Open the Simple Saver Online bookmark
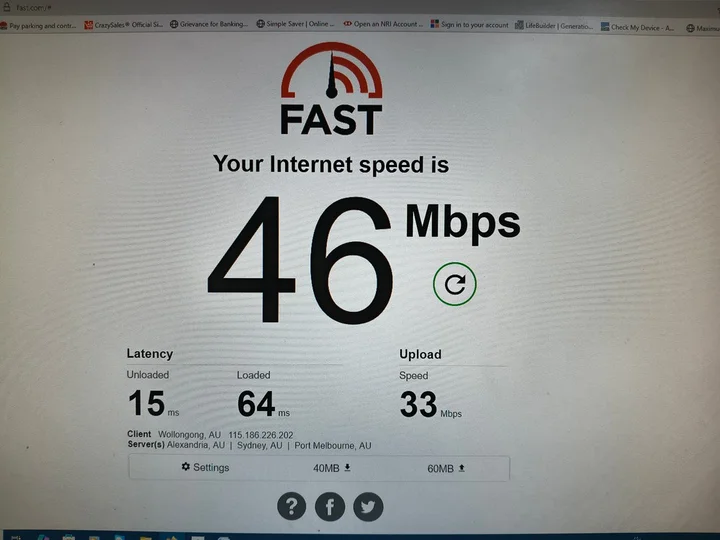720x540 pixels. coord(295,23)
